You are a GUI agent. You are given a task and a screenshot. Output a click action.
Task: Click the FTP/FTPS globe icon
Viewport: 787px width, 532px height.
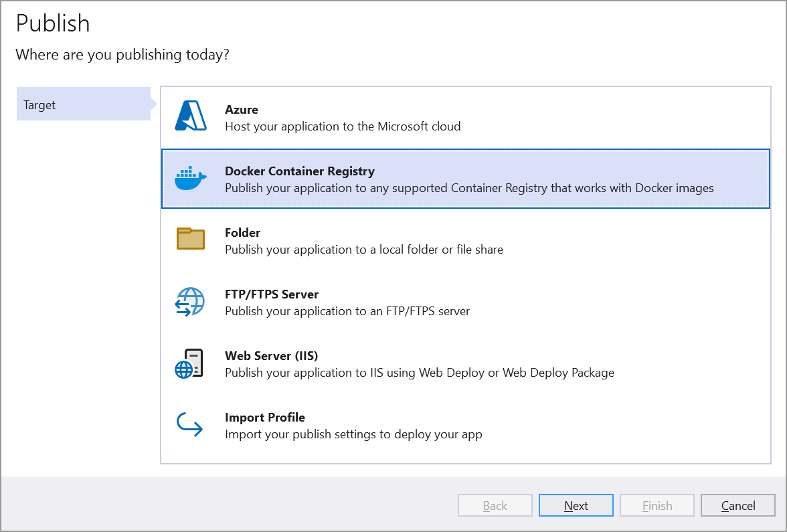(190, 300)
